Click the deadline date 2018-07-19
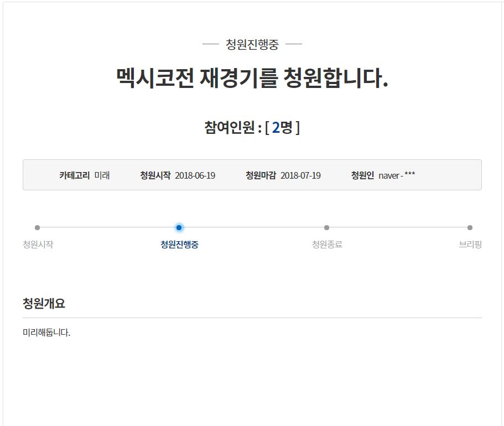The width and height of the screenshot is (504, 426). (x=300, y=175)
